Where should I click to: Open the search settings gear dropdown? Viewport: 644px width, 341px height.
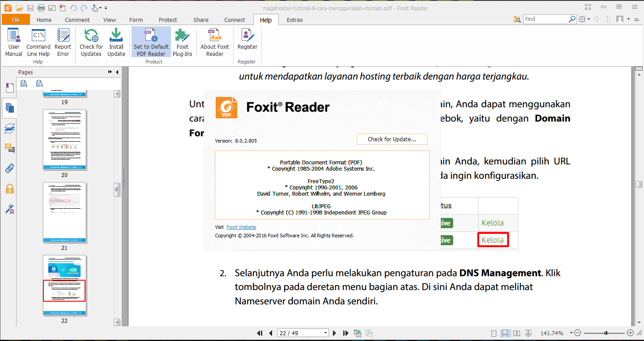(x=584, y=19)
